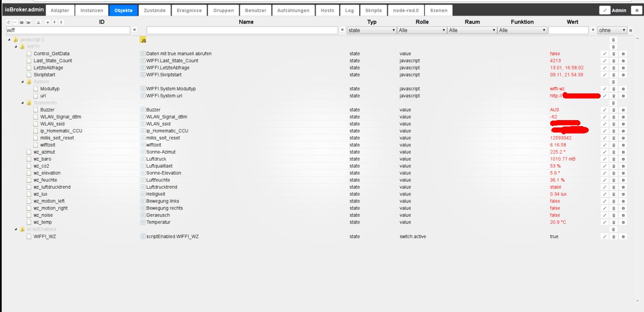644x312 pixels.
Task: Open the Aufzählungen tab
Action: pos(293,10)
